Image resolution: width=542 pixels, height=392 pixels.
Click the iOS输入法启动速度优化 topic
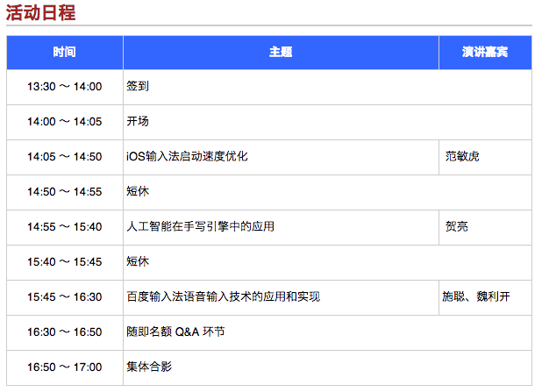click(x=187, y=157)
